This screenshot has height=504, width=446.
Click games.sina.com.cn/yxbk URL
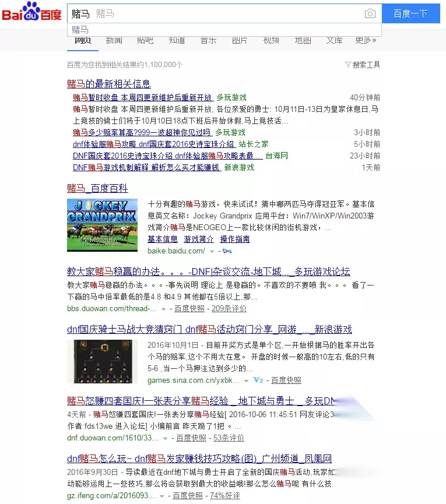[193, 380]
